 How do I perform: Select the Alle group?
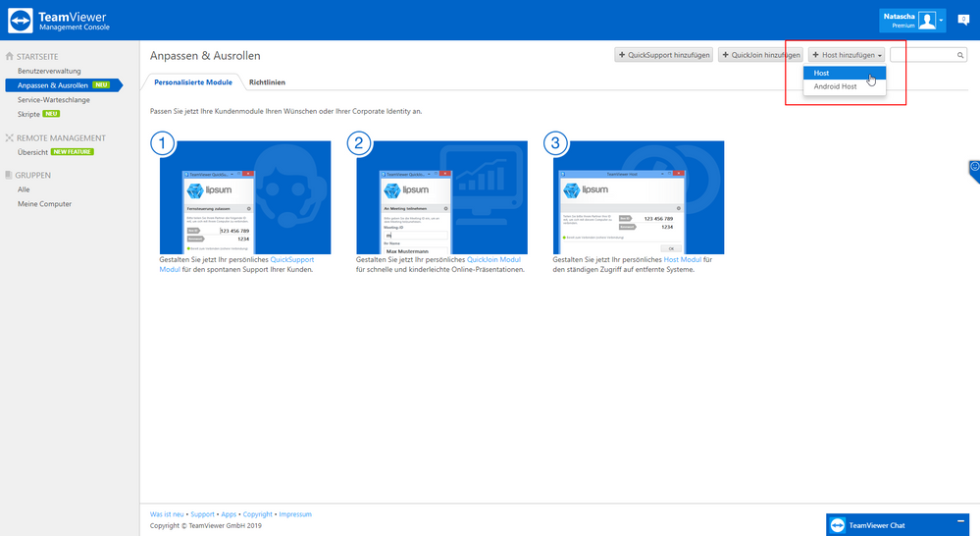[x=24, y=189]
